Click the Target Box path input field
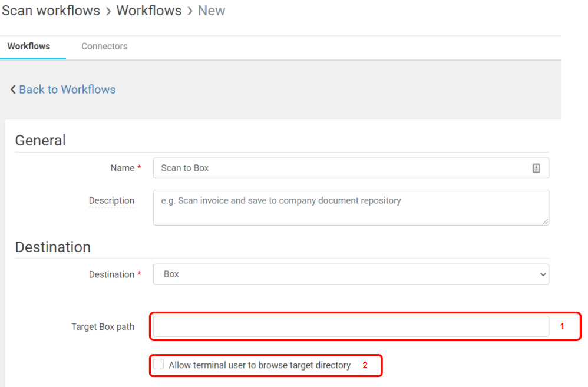The width and height of the screenshot is (588, 387). [x=351, y=326]
